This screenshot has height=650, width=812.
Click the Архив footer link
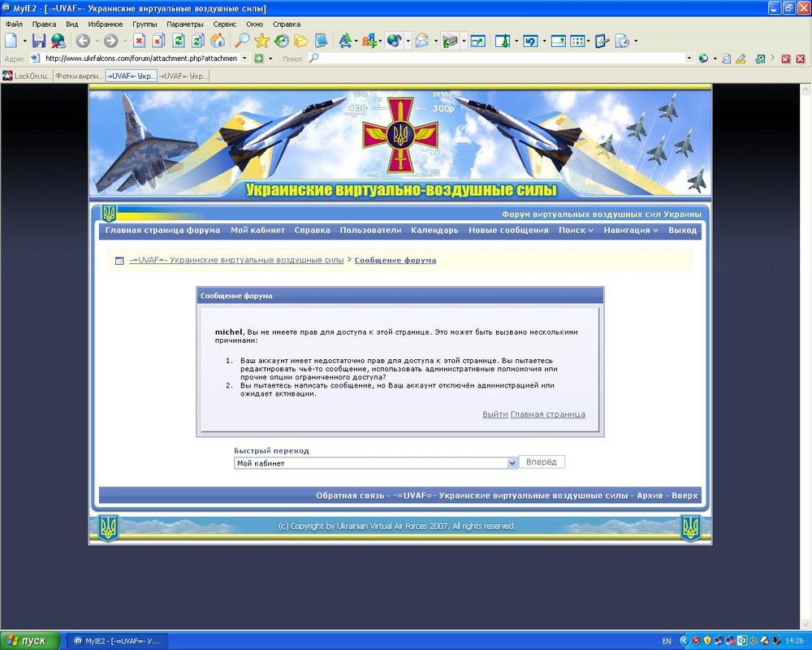650,496
